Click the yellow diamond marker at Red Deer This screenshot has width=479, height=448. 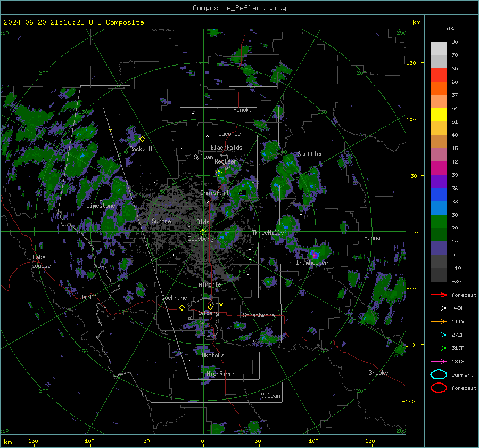[x=219, y=173]
